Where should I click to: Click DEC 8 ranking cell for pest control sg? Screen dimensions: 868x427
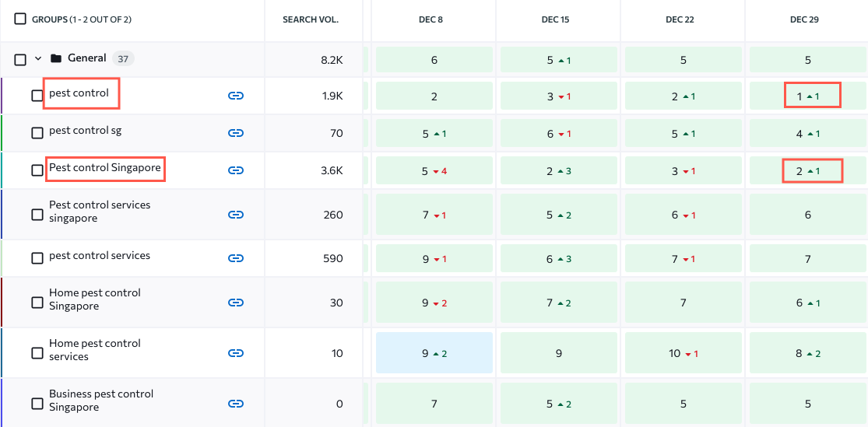(434, 133)
